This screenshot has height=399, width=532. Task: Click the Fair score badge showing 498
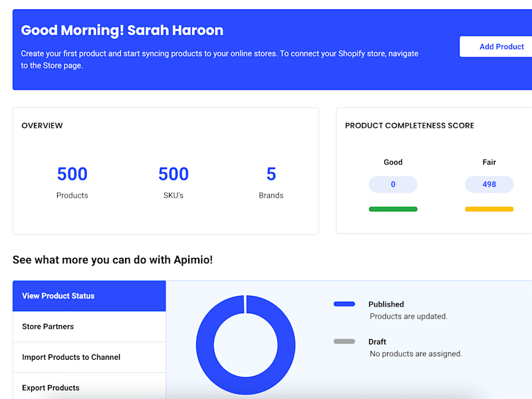(x=489, y=184)
